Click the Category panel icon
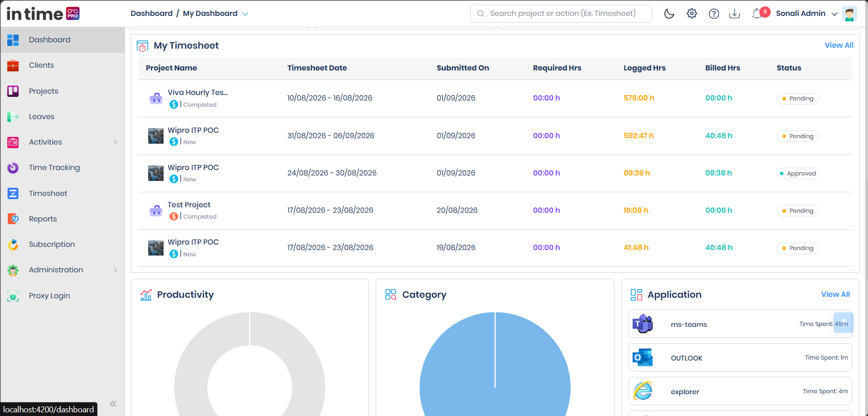Screen dimensions: 868x416 click(x=391, y=295)
